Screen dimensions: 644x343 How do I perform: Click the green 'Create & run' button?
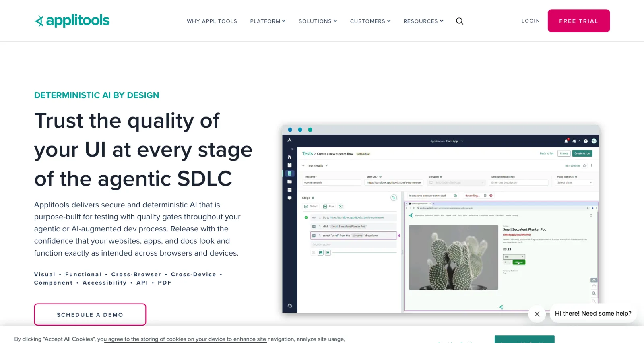coord(582,153)
